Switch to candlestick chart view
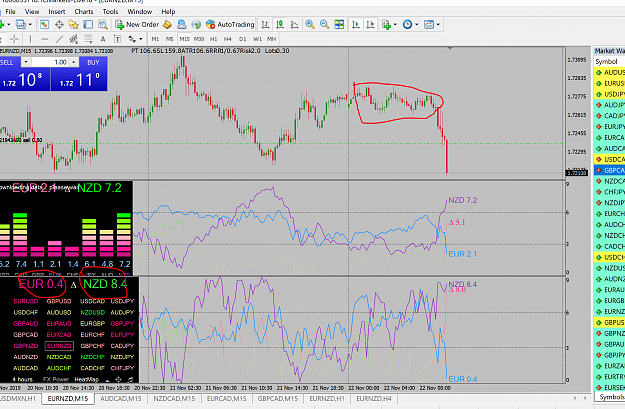625x409 pixels. pos(280,25)
